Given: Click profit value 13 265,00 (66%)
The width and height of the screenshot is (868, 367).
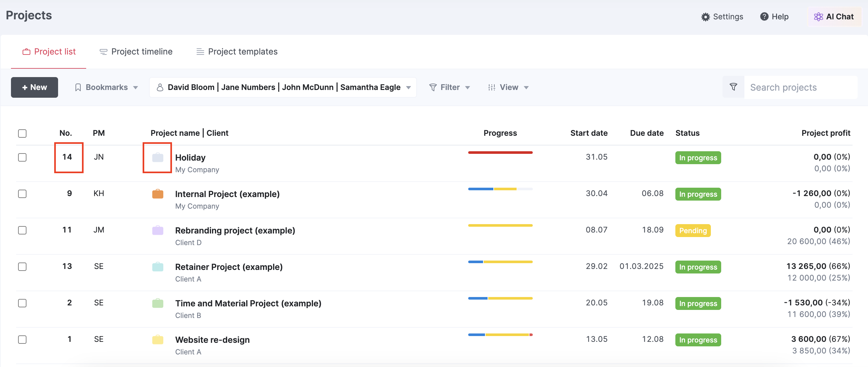Looking at the screenshot, I should (x=818, y=266).
